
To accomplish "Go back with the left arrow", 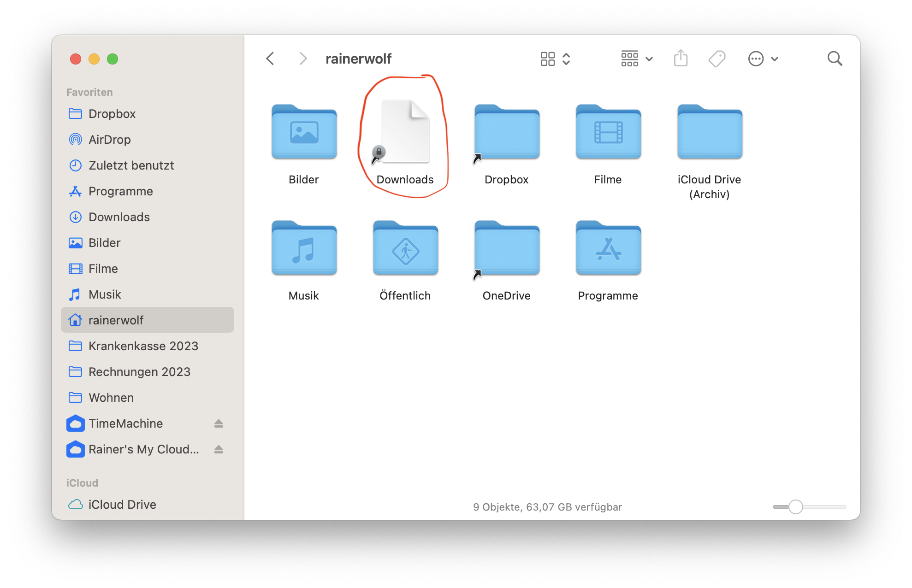I will click(271, 59).
